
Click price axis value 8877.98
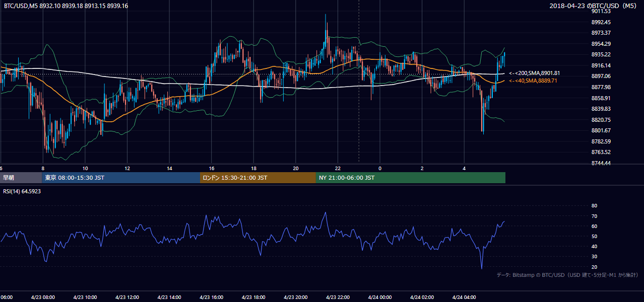(x=601, y=87)
